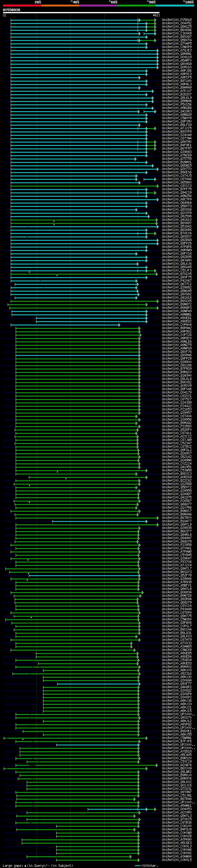This screenshot has width=197, height=868.
Task: Click label UniRef100_Q39800
Action: coord(177,362)
